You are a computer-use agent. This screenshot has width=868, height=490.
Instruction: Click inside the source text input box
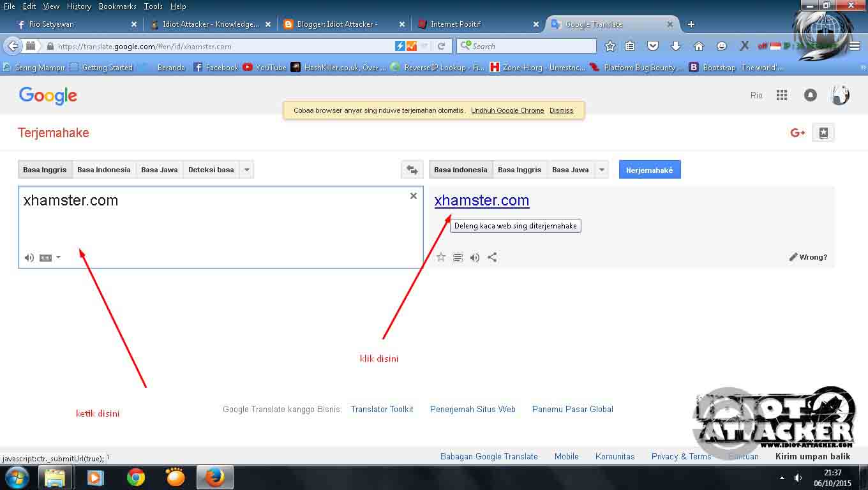[x=220, y=227]
